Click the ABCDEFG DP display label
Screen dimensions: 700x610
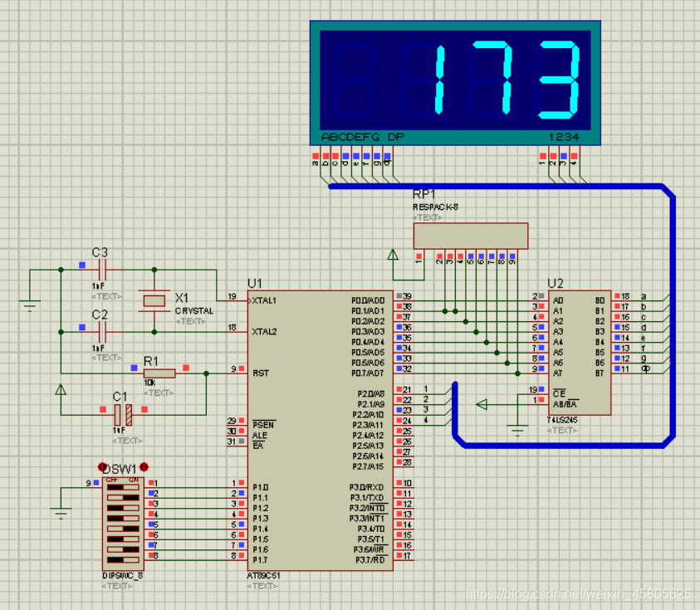pyautogui.click(x=363, y=137)
